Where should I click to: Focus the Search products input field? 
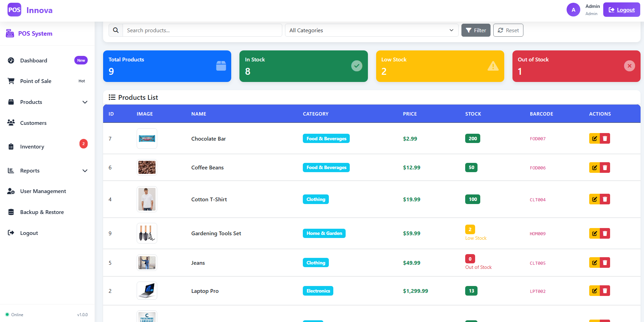tap(202, 30)
